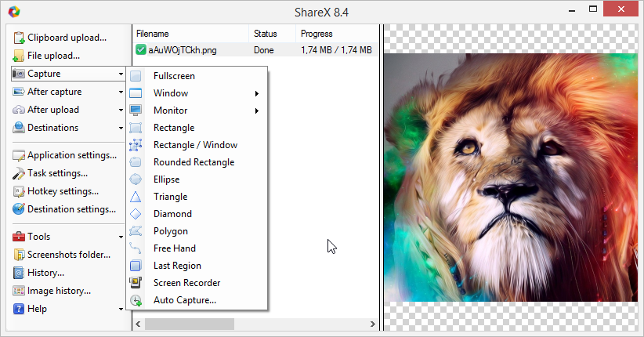Viewport: 644px width, 337px height.
Task: Click the Fullscreen capture icon
Action: (136, 76)
